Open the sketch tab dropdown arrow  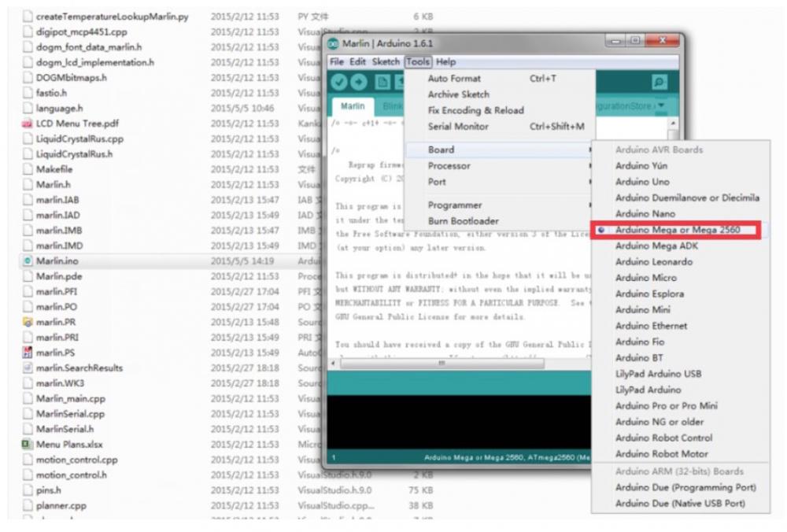[661, 105]
